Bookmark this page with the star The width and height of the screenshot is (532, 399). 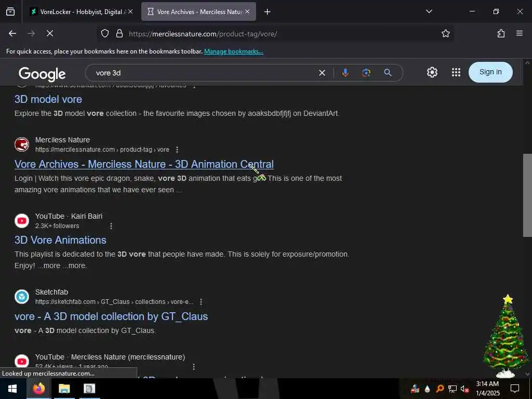pos(445,33)
